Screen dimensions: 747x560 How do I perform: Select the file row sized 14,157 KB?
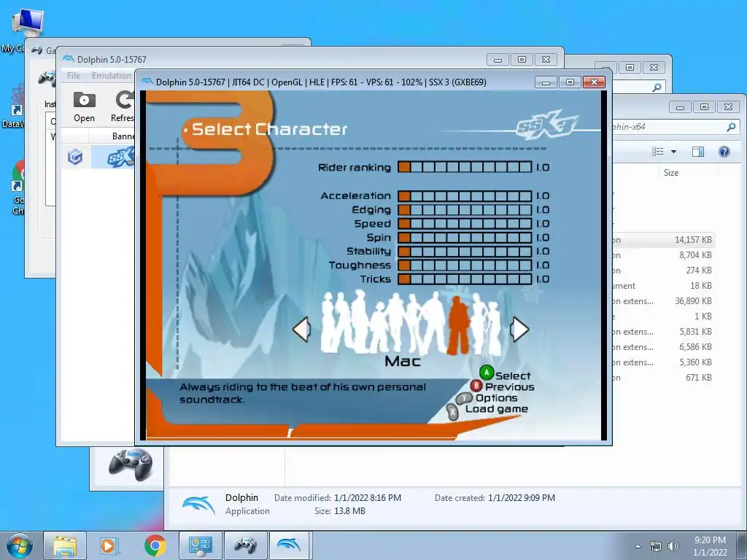pos(663,240)
